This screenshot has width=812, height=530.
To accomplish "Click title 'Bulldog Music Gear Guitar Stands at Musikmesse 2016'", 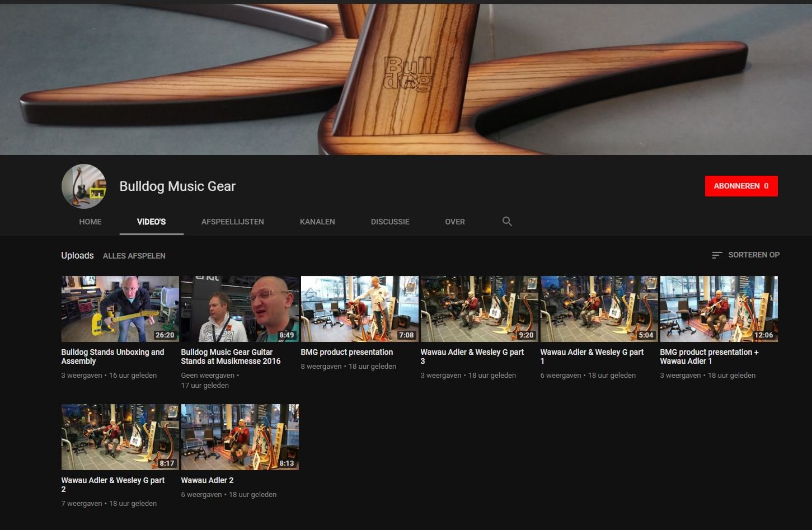I will pos(231,357).
